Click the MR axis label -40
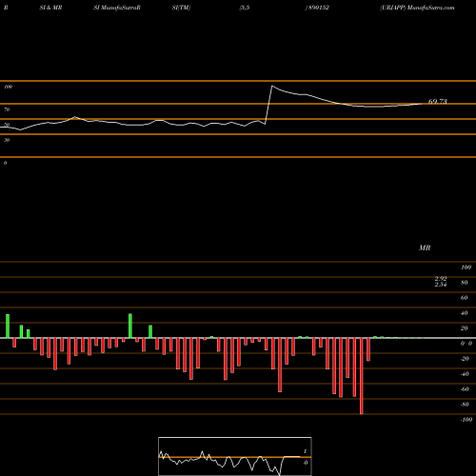 [x=465, y=374]
